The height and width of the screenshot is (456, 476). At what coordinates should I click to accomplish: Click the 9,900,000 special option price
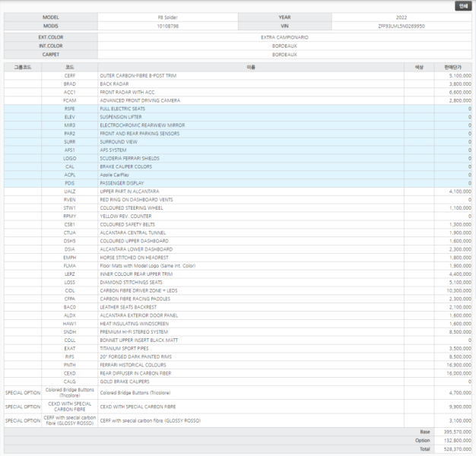pos(460,407)
